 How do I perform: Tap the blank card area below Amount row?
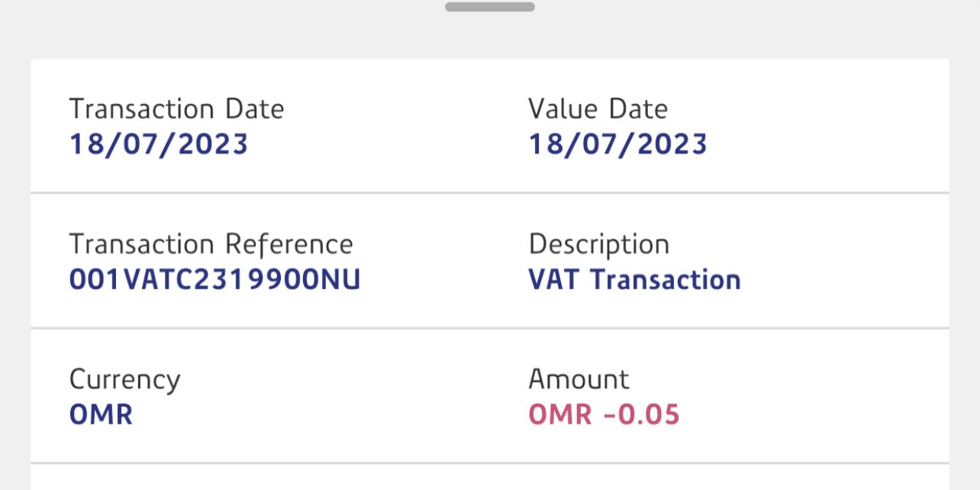tap(490, 478)
